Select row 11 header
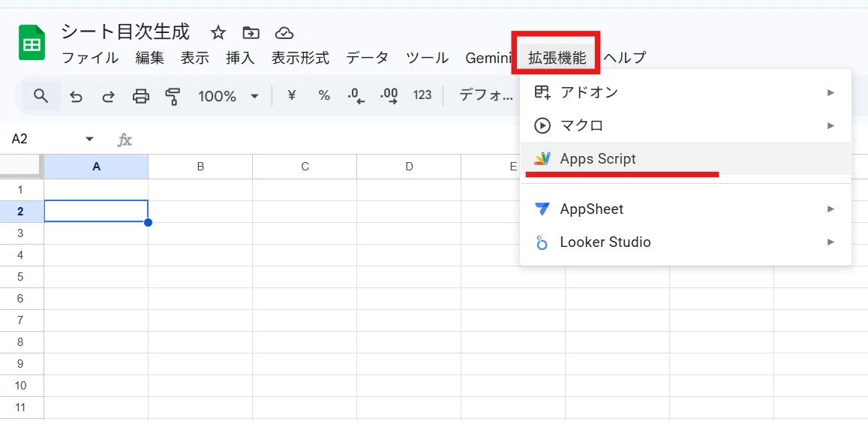Viewport: 868px width, 421px height. [21, 407]
